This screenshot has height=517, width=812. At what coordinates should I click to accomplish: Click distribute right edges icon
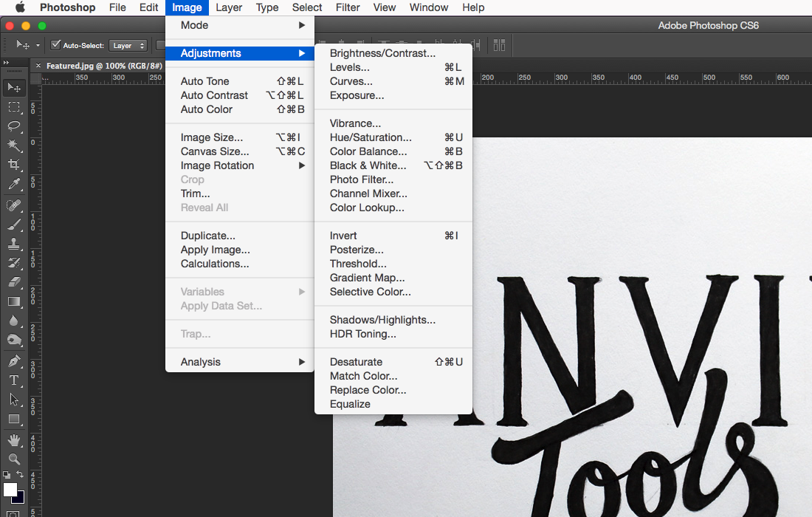pos(475,46)
